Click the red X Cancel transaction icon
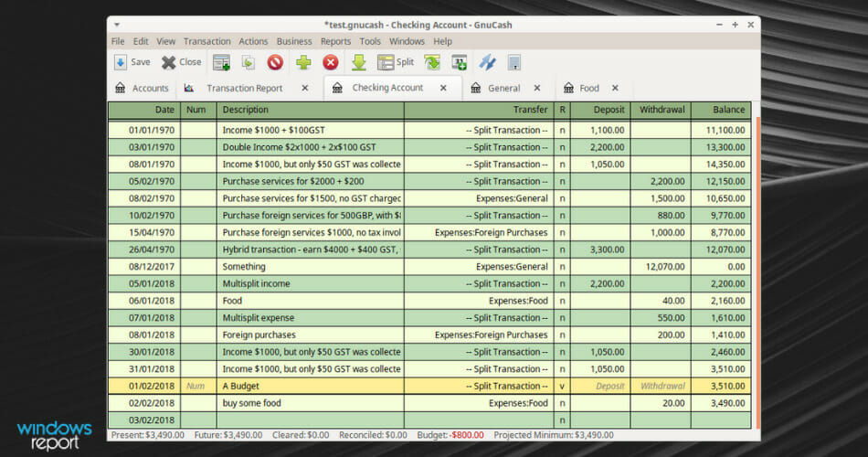868x457 pixels. tap(331, 62)
